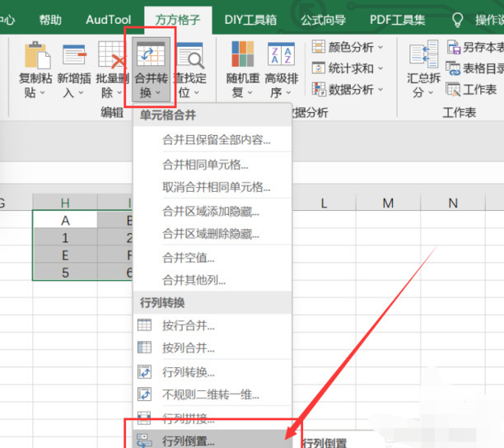Select 取消合并相同单元格 menu item

pyautogui.click(x=212, y=187)
